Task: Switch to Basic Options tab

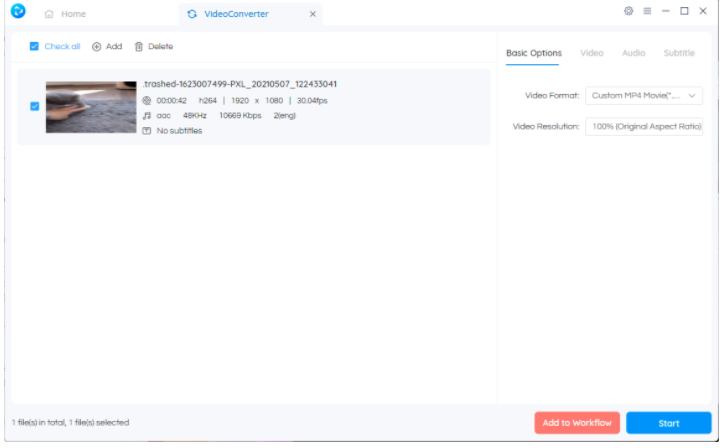Action: tap(534, 53)
